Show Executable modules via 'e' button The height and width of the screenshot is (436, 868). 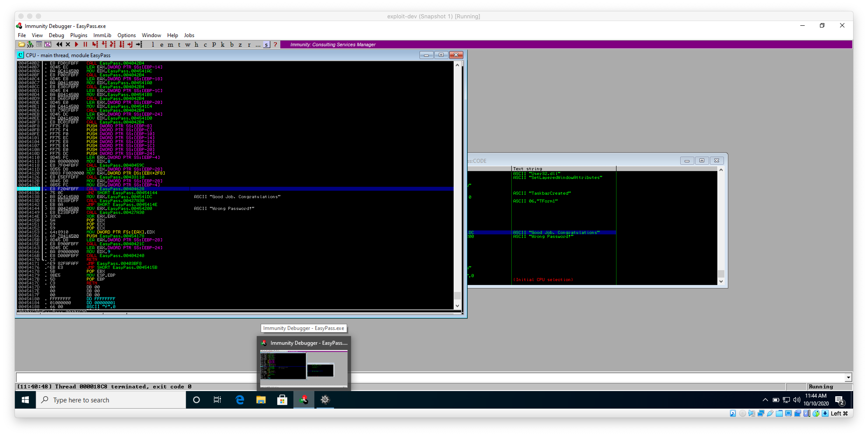[x=162, y=45]
